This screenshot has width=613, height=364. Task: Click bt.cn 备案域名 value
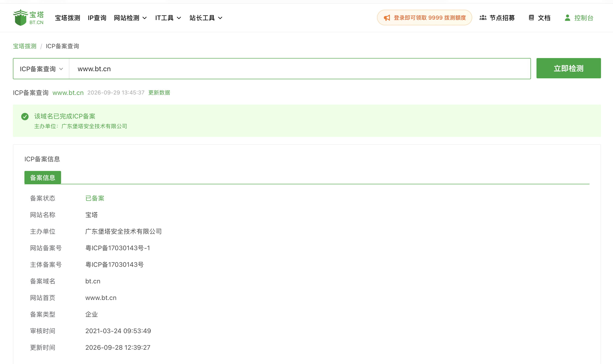click(93, 281)
